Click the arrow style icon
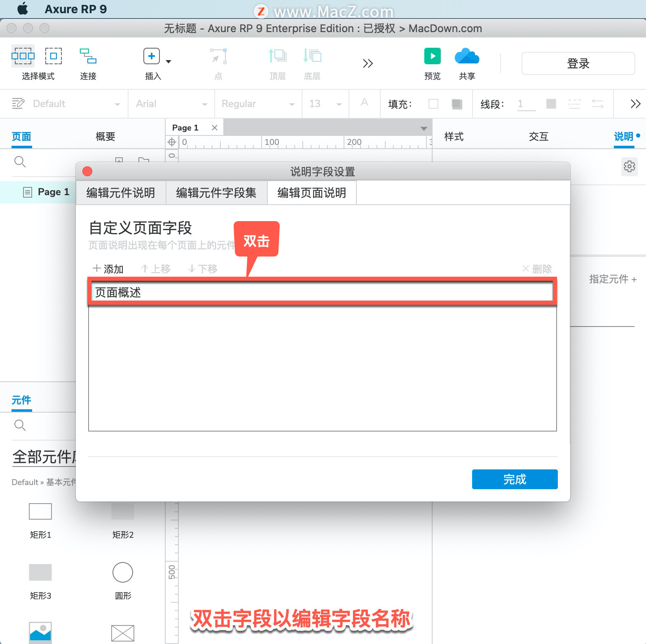 coord(598,104)
